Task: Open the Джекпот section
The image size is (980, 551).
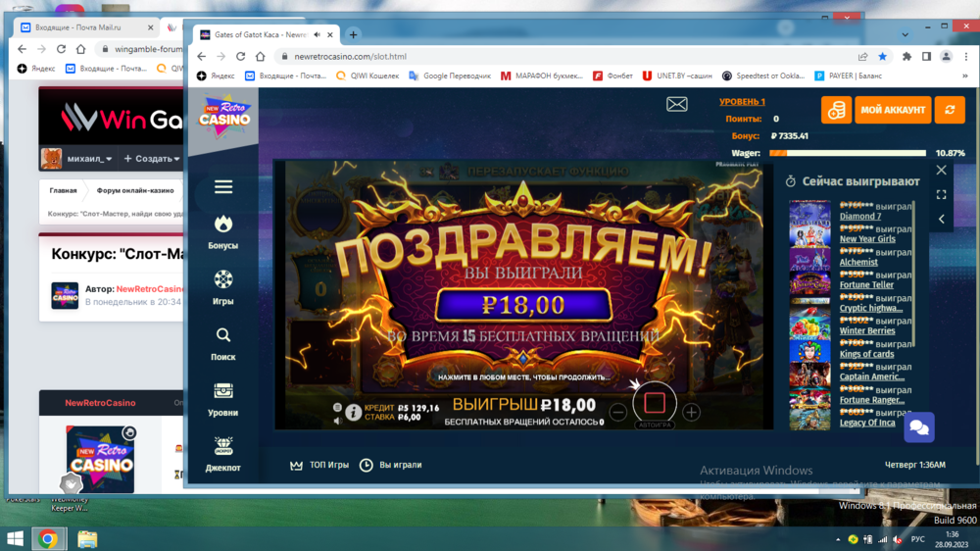Action: tap(222, 452)
